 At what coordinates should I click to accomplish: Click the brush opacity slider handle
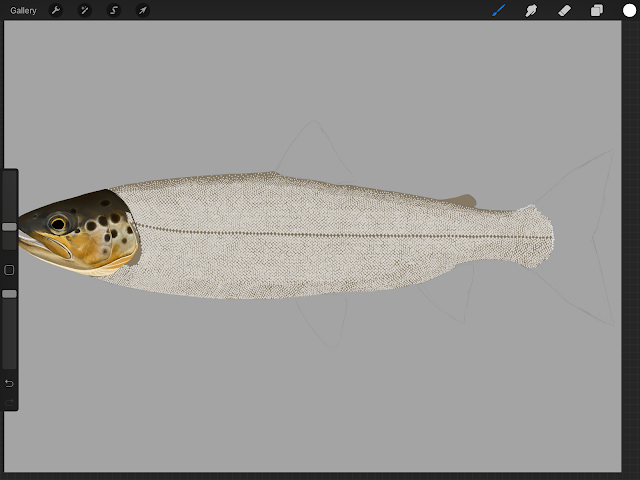tap(9, 294)
